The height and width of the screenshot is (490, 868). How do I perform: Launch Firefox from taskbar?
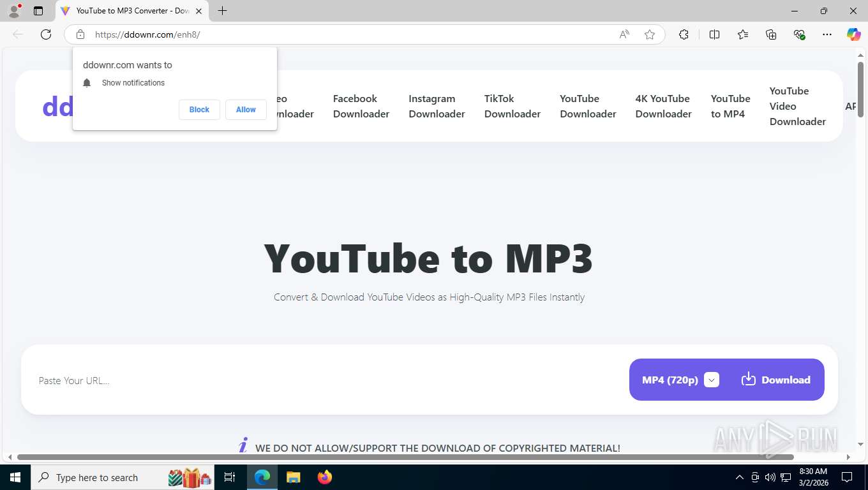pos(324,477)
